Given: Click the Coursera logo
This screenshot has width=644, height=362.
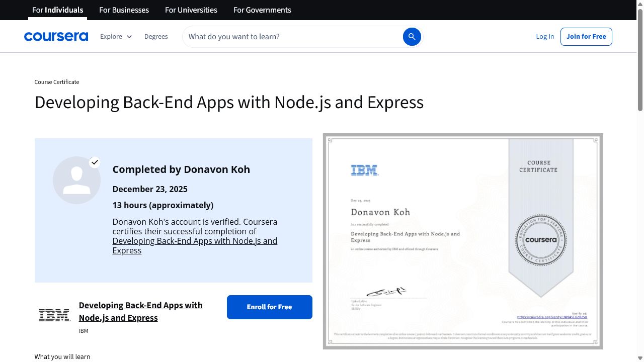Looking at the screenshot, I should (x=56, y=37).
